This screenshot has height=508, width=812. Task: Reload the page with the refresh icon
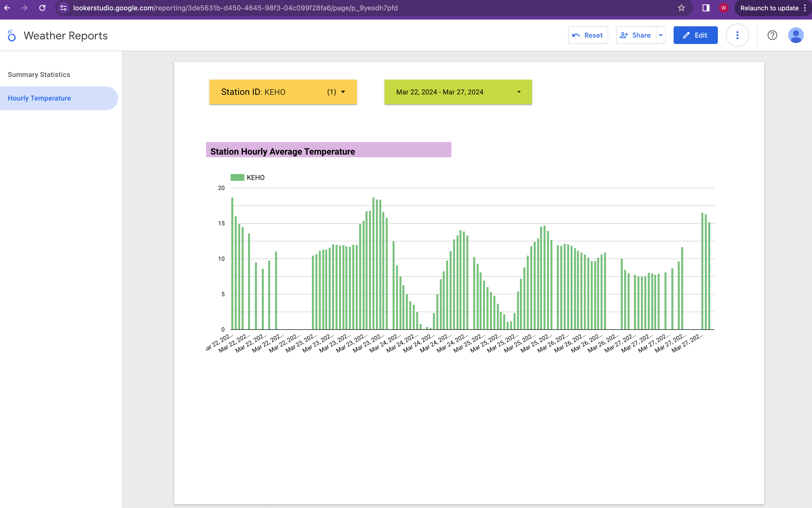click(42, 8)
